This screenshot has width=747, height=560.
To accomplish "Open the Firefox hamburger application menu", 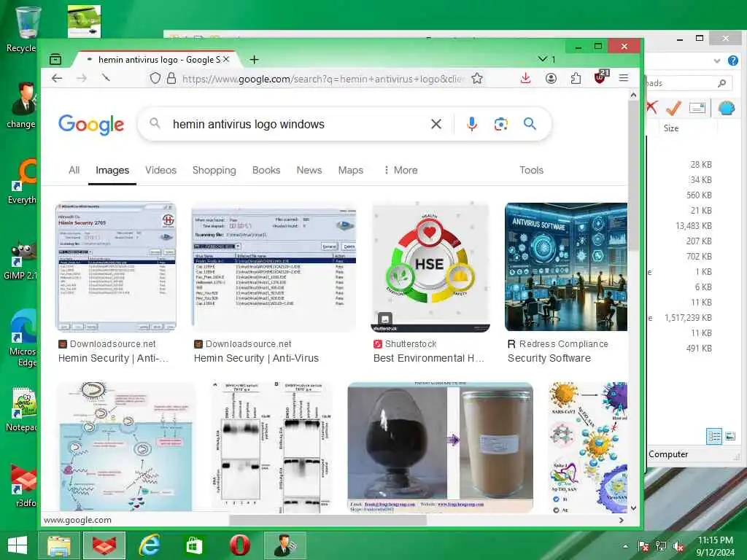I will point(624,78).
